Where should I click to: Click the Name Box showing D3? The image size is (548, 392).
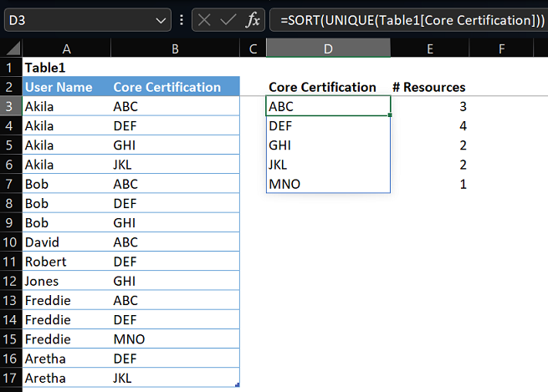[x=75, y=19]
